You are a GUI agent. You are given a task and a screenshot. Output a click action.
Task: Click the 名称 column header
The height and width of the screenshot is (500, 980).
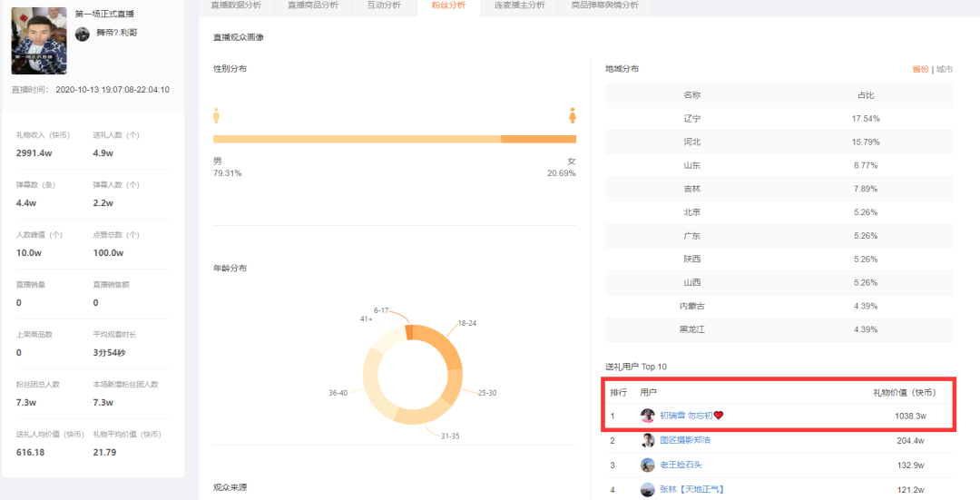click(691, 95)
